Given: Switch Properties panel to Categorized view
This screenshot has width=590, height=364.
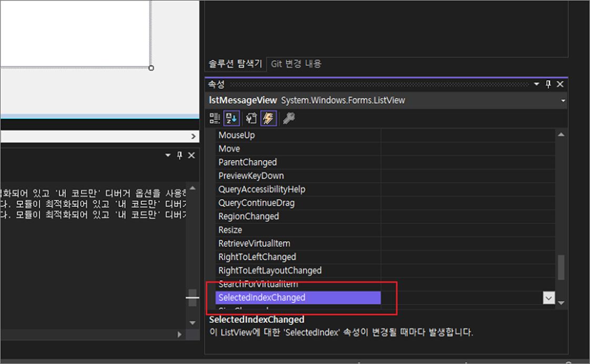Looking at the screenshot, I should (214, 118).
